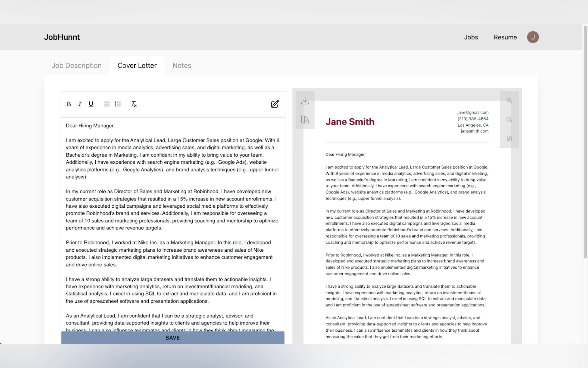Toggle italic formatting in editor toolbar
588x368 pixels.
pos(80,104)
